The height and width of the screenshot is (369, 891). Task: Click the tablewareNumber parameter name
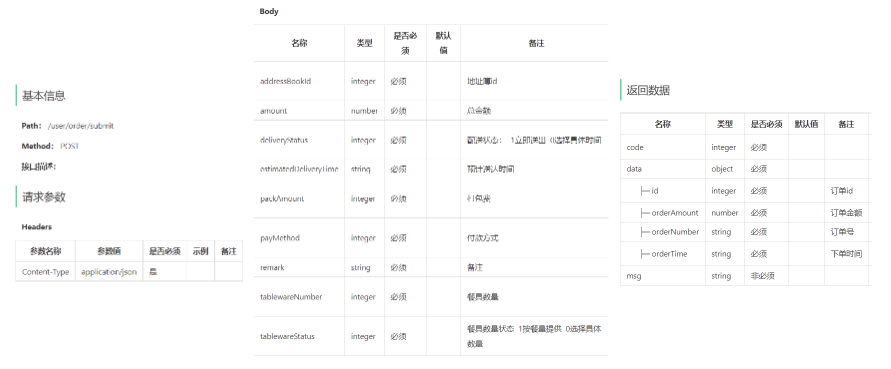pyautogui.click(x=291, y=297)
